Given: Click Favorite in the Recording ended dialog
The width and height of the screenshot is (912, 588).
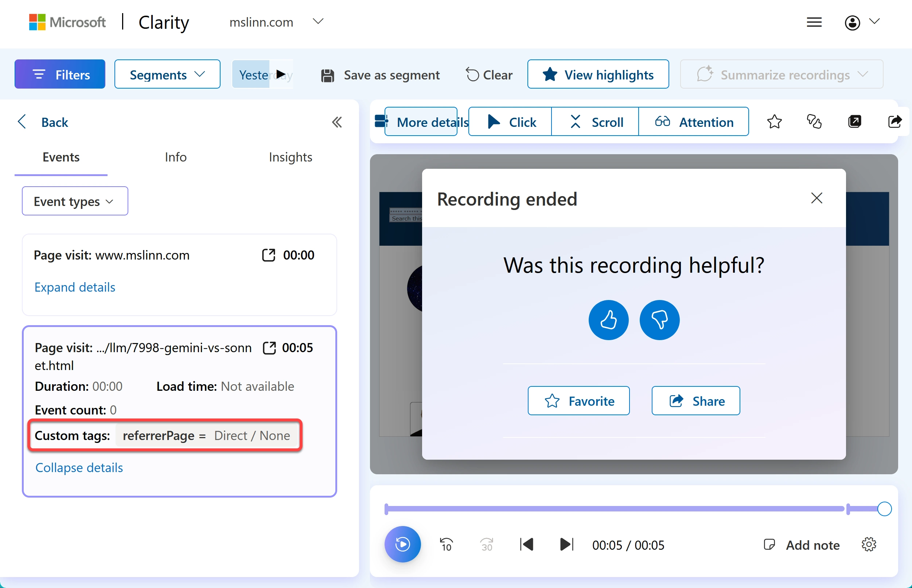Looking at the screenshot, I should (578, 401).
